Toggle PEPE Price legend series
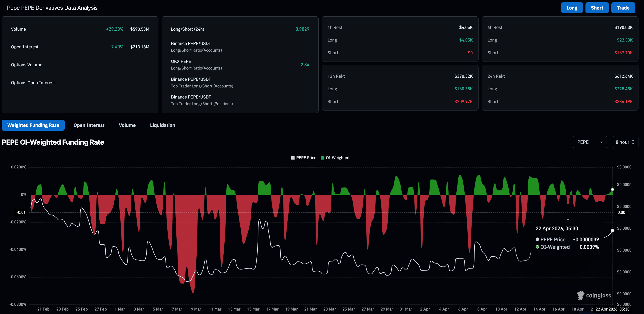This screenshot has height=314, width=644. click(x=306, y=158)
